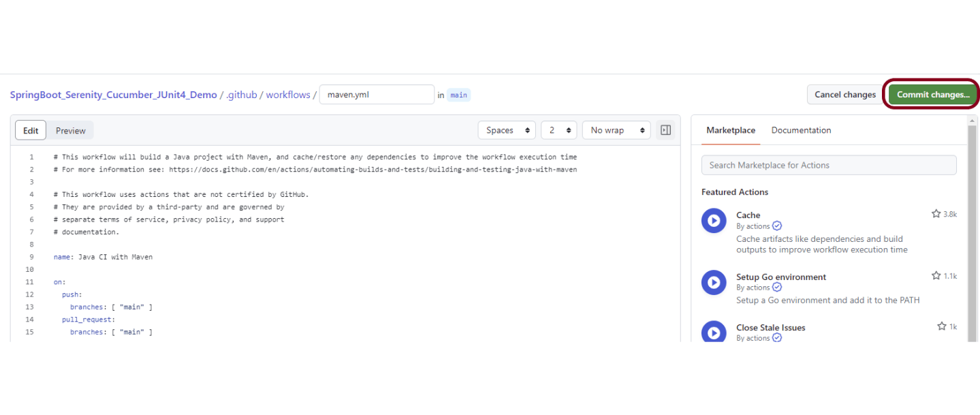Open the Spaces indent mode dropdown
This screenshot has width=980, height=415.
point(507,130)
